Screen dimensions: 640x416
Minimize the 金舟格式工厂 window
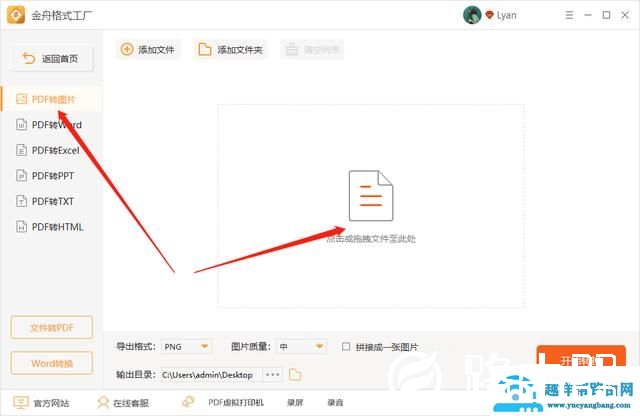[588, 15]
